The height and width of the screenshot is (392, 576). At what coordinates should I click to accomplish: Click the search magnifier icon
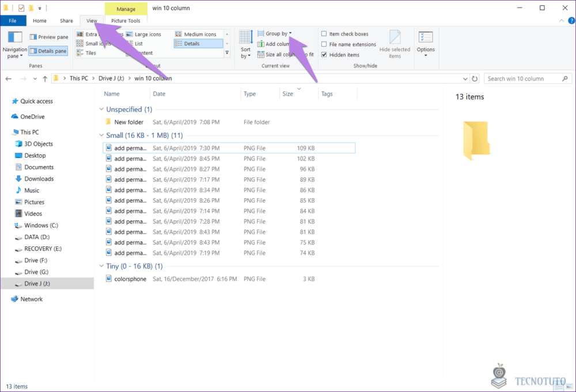[x=565, y=78]
